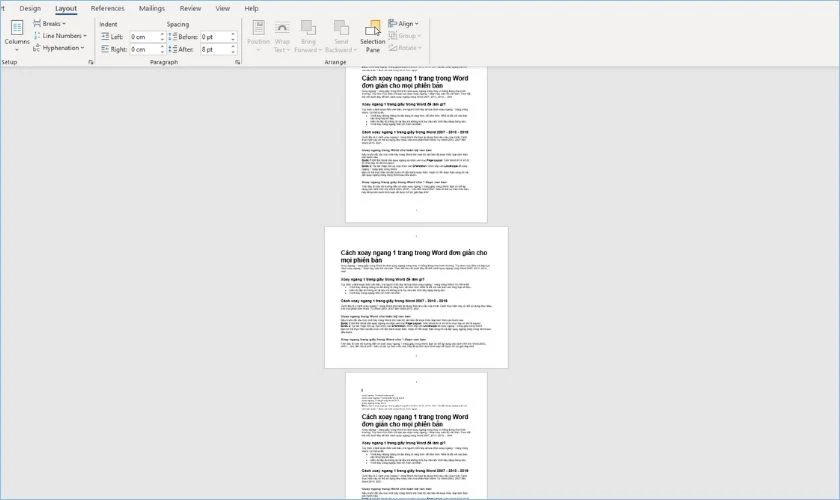Viewport: 840px width, 500px height.
Task: Click the Spacing Before input field
Action: coord(215,37)
